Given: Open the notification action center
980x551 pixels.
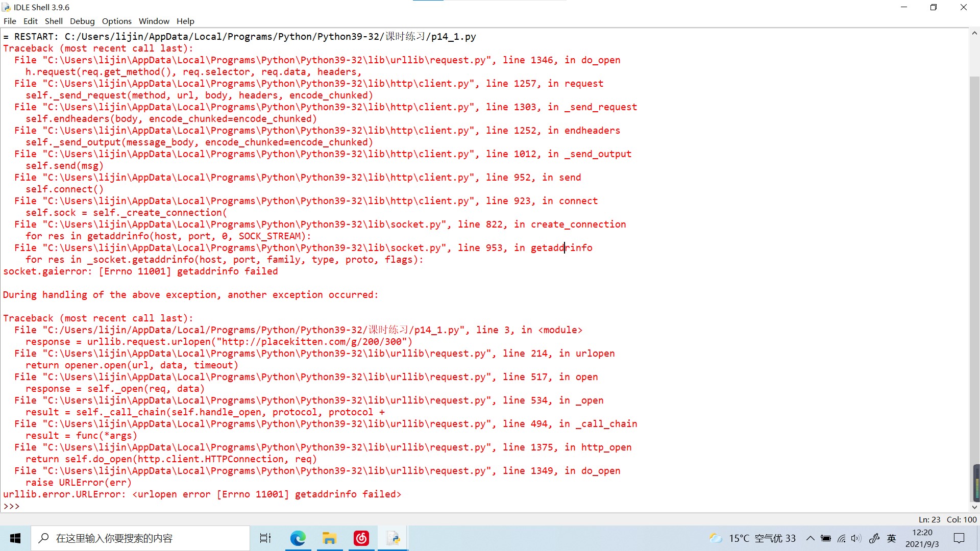Looking at the screenshot, I should [x=959, y=538].
